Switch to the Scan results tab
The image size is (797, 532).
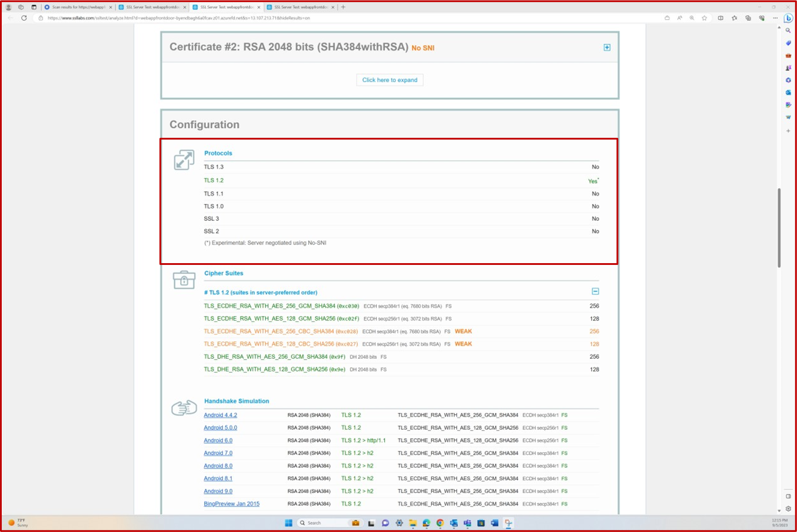click(x=77, y=7)
